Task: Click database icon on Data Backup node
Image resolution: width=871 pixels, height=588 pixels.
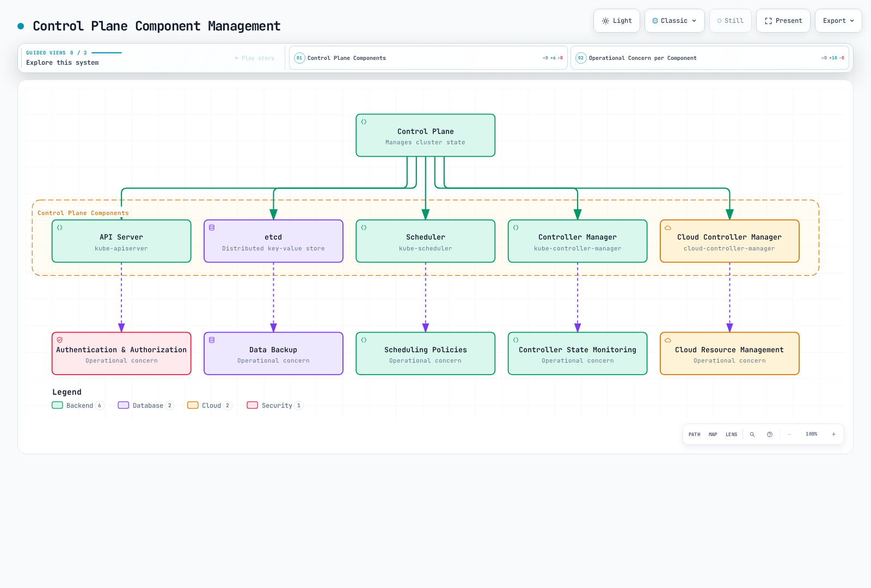Action: click(x=212, y=340)
